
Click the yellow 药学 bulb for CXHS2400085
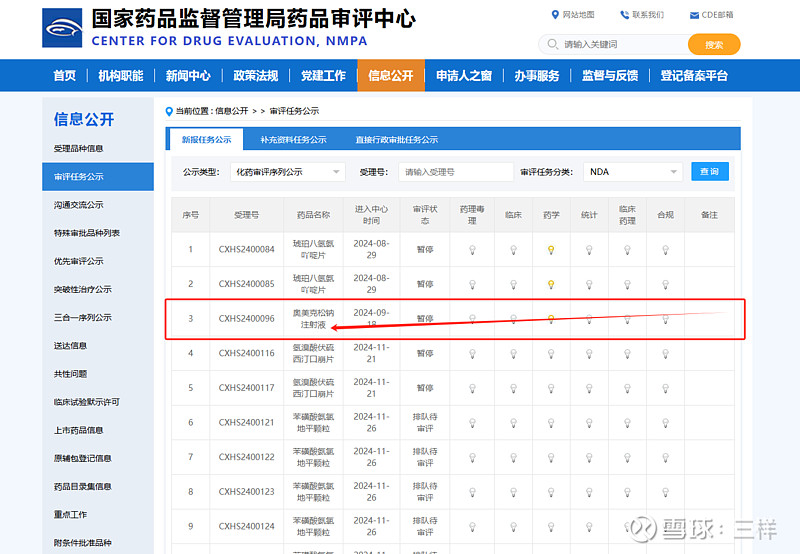point(550,284)
